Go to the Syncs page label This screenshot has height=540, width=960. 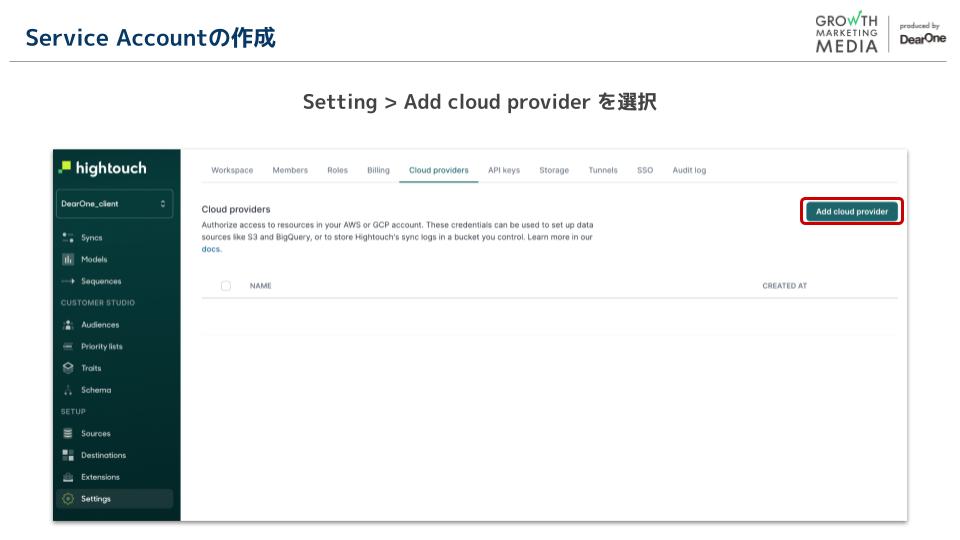coord(92,238)
